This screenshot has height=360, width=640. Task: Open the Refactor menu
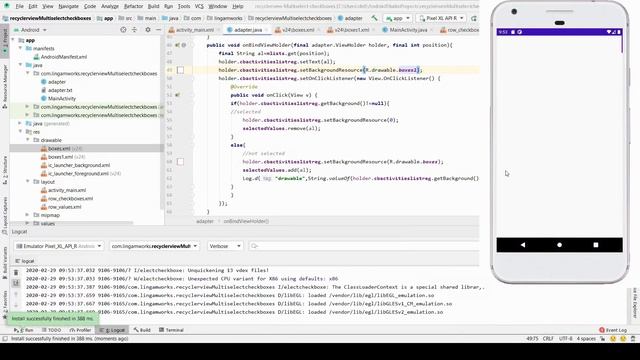(133, 6)
